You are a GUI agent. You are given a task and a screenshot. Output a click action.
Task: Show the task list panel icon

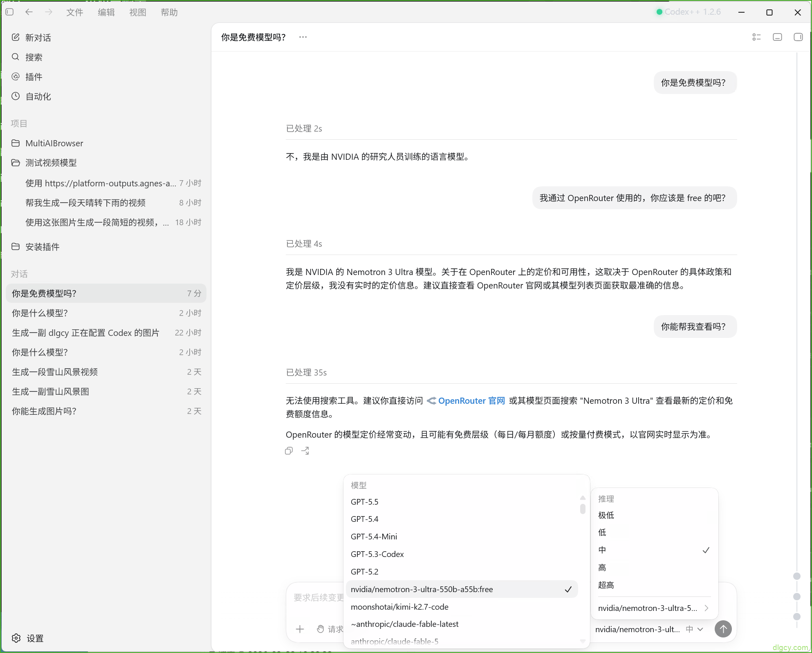click(756, 37)
